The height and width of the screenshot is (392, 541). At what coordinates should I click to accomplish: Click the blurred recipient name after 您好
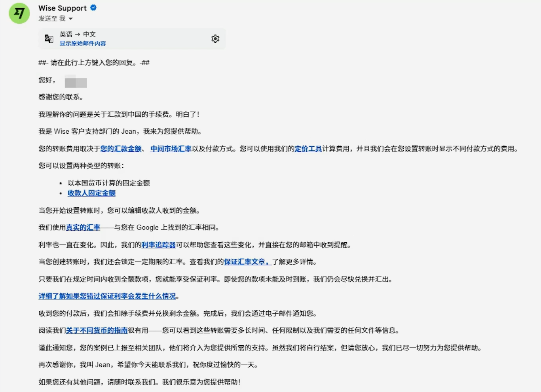point(76,81)
